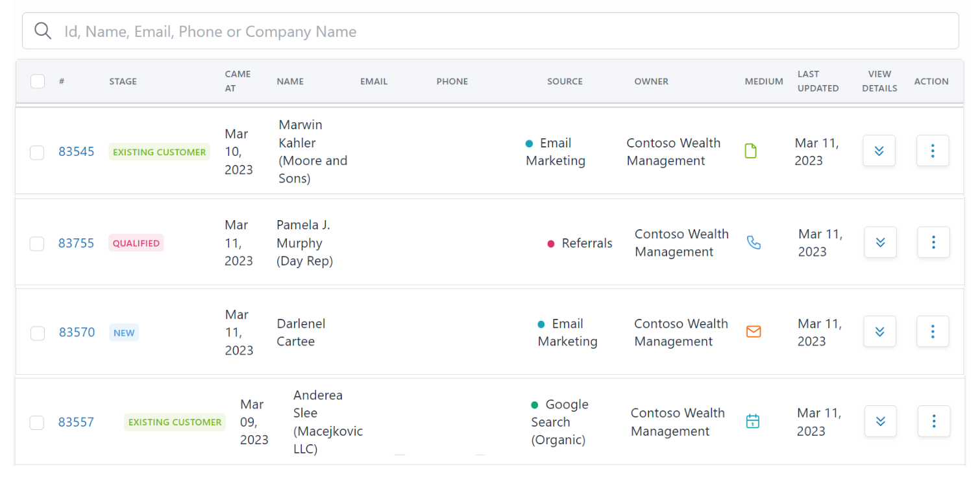Select the checkbox on Darlenel Cartee's row
The width and height of the screenshot is (980, 478).
(37, 333)
